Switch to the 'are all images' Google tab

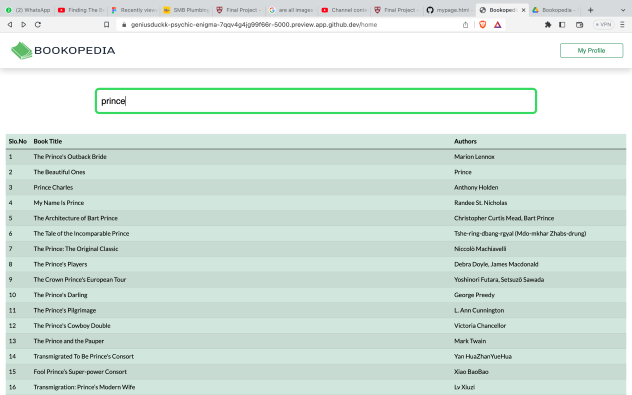291,10
